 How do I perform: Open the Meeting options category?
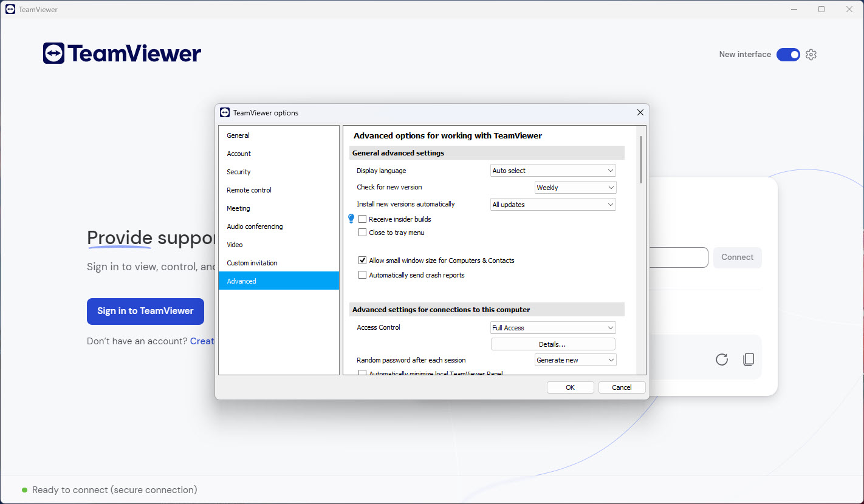279,208
